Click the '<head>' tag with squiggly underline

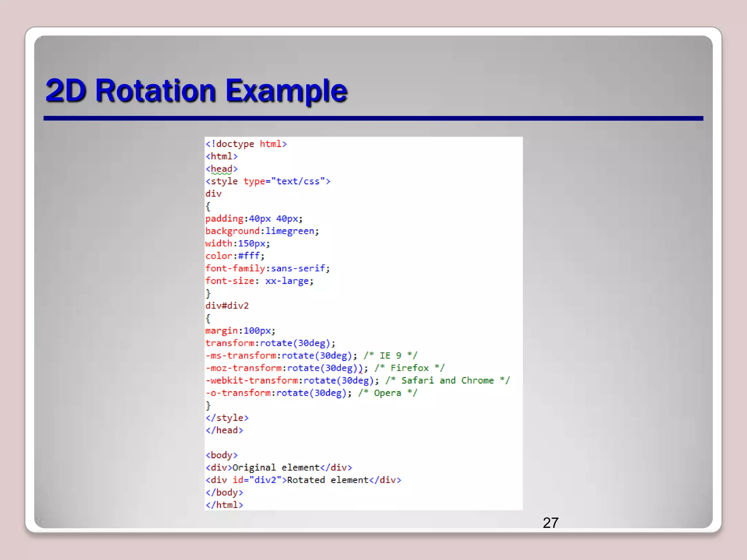point(221,169)
